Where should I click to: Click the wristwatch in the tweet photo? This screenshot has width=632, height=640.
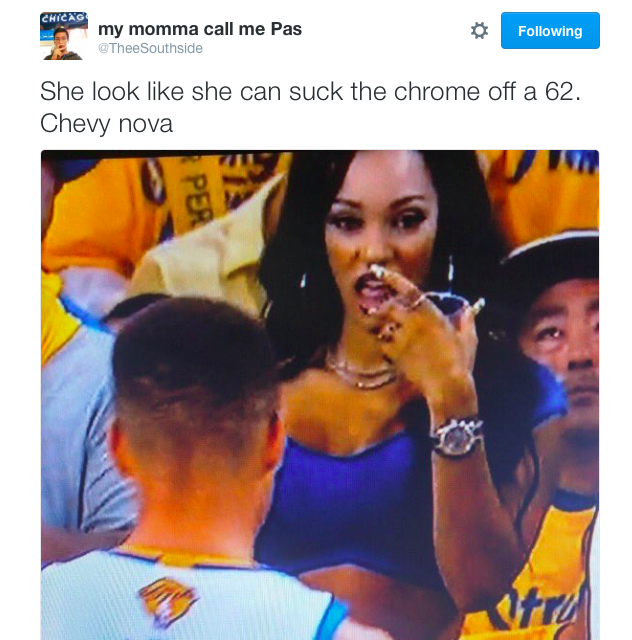point(458,437)
